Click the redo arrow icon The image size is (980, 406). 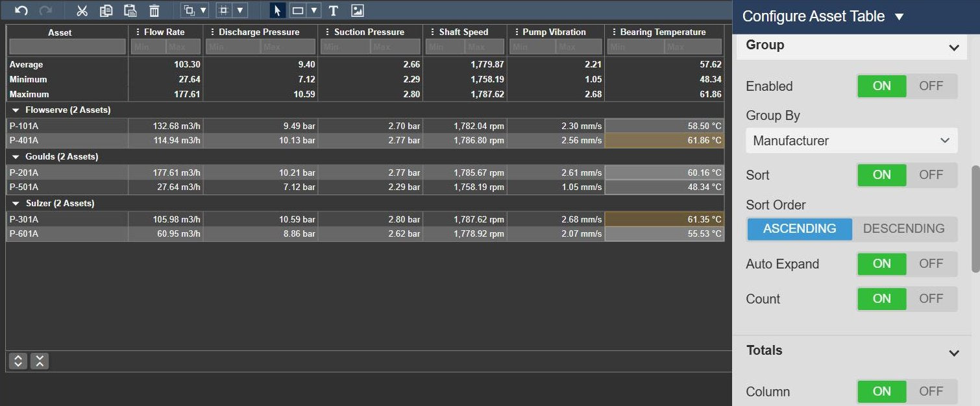45,10
